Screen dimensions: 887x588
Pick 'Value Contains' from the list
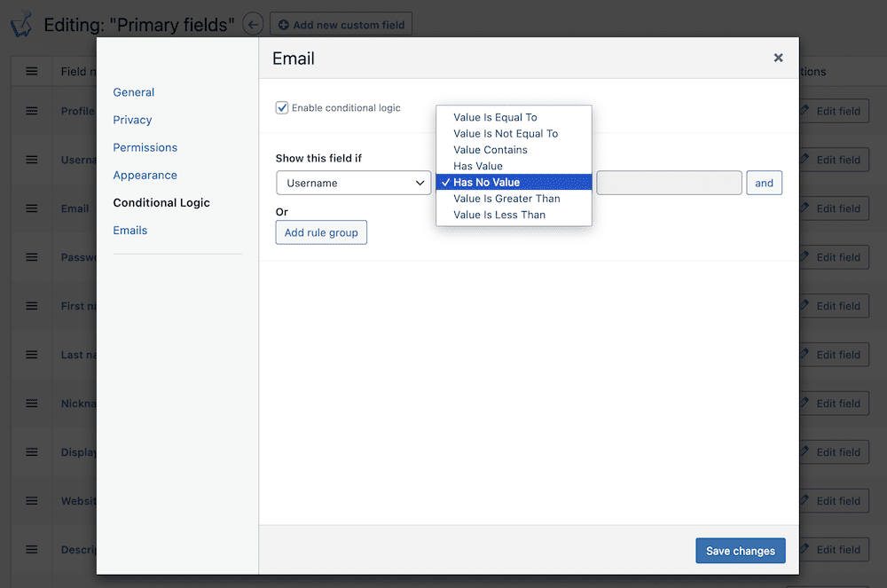[x=514, y=150]
